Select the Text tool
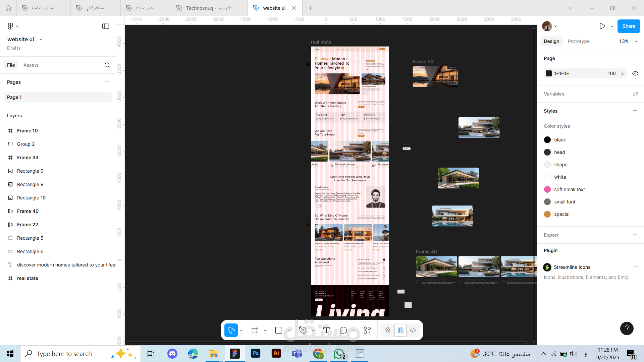Screen dimensions: 644x362 (x=327, y=330)
